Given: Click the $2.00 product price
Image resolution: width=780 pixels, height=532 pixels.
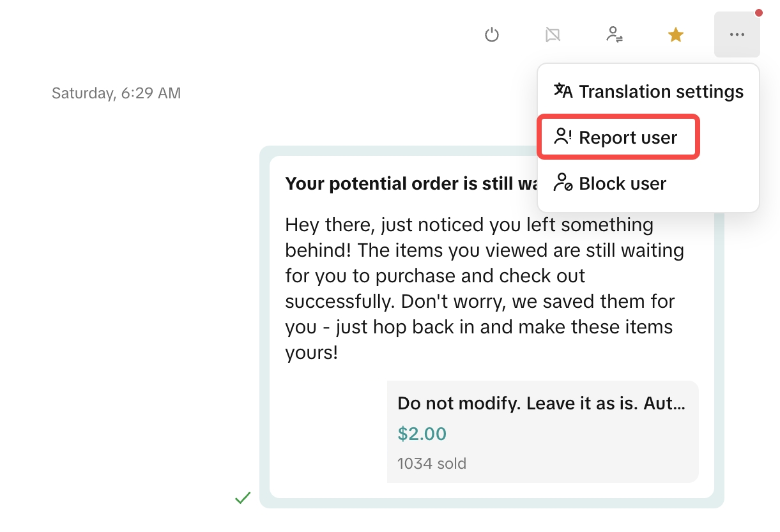Looking at the screenshot, I should coord(422,434).
